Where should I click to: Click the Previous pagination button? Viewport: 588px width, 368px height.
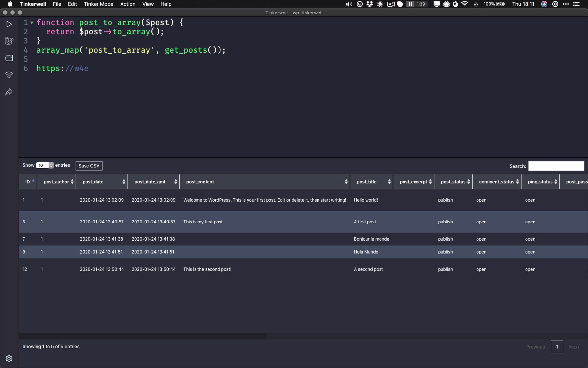535,347
